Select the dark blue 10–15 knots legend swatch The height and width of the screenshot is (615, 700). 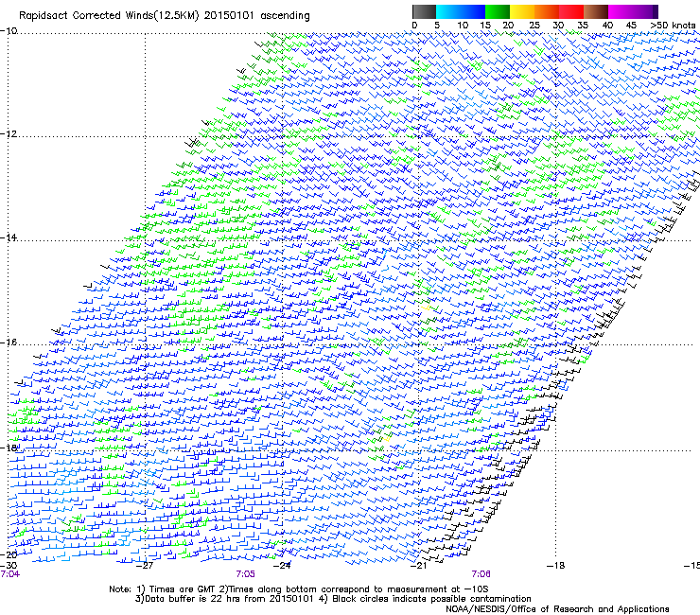(473, 11)
